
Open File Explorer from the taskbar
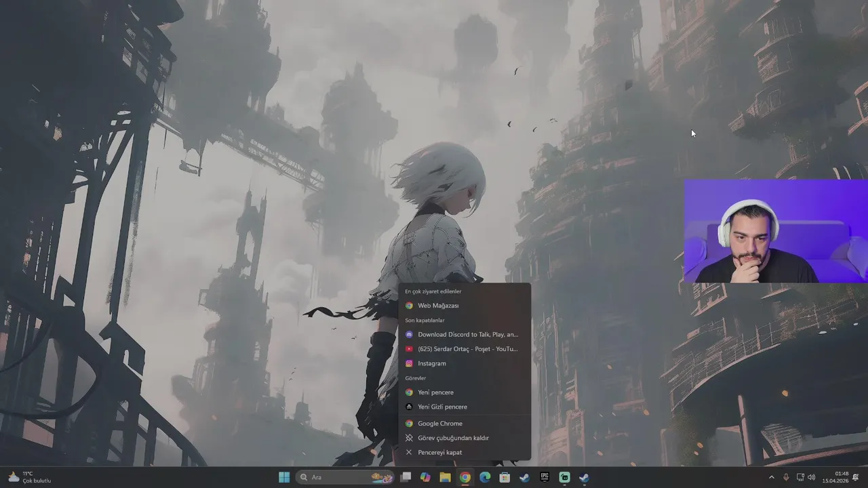[445, 477]
